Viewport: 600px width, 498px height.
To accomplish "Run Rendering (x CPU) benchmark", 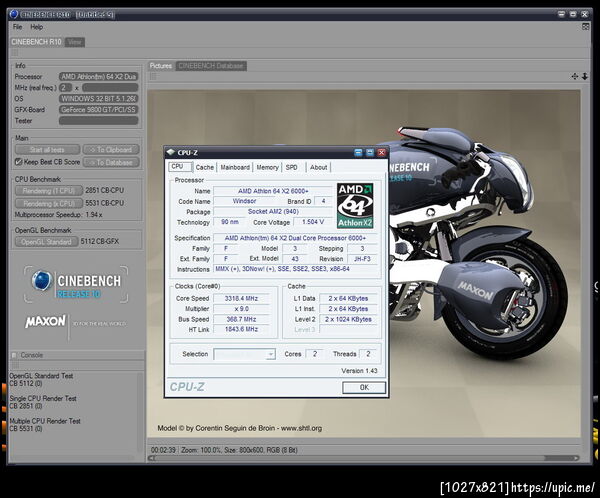I will pos(49,203).
